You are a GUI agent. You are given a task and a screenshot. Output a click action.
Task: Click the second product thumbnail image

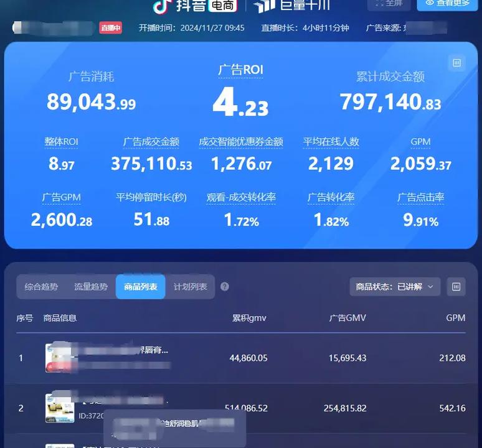click(59, 408)
